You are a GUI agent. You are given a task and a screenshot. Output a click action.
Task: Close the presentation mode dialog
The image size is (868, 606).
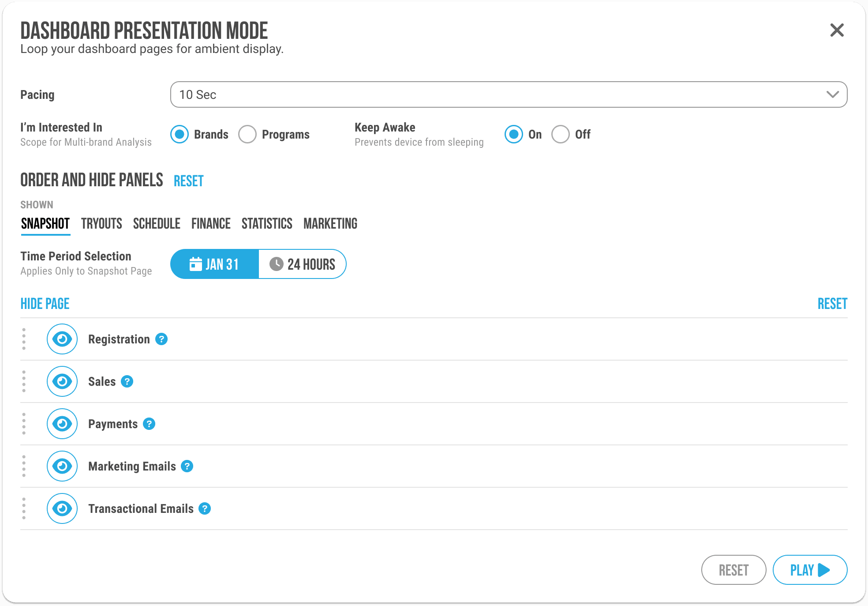[837, 30]
